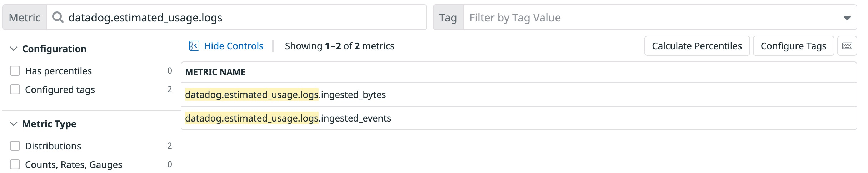Click the Hide Controls link
This screenshot has width=868, height=173.
(x=234, y=46)
